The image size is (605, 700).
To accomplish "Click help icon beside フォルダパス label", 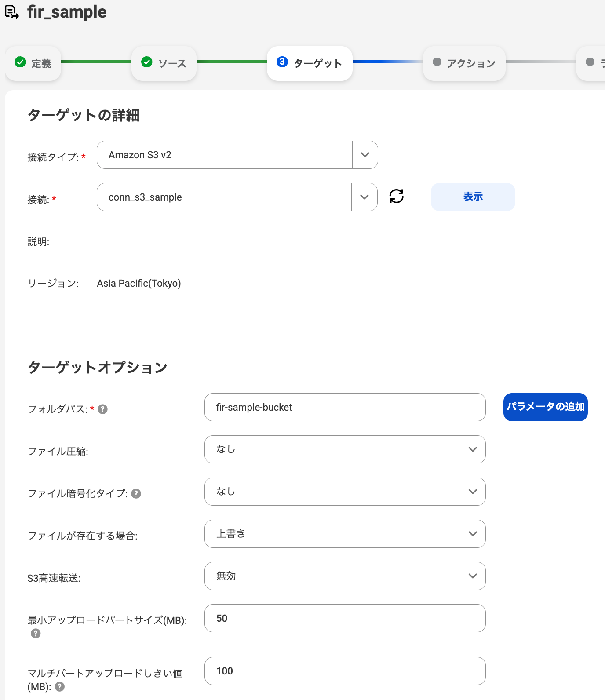I will click(103, 409).
